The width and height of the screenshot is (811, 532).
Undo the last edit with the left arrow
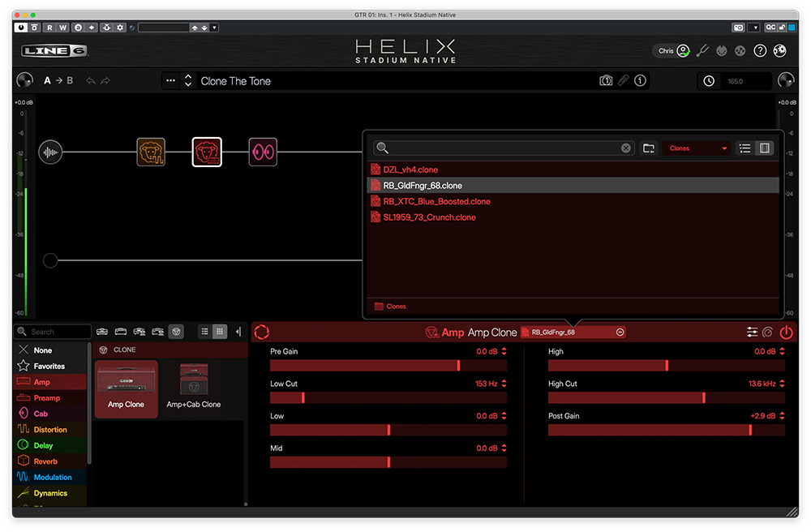click(91, 80)
